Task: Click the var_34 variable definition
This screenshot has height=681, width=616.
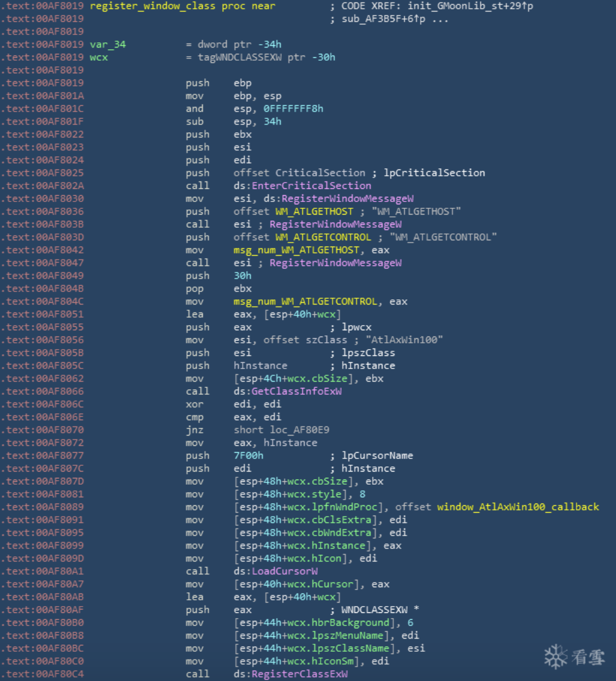Action: point(108,45)
